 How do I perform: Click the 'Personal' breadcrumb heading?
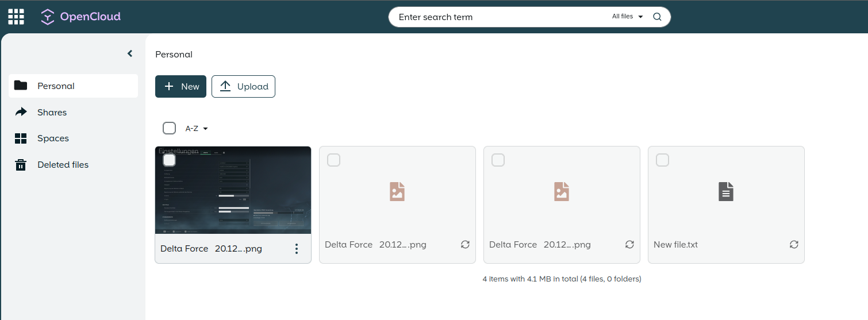pyautogui.click(x=174, y=55)
